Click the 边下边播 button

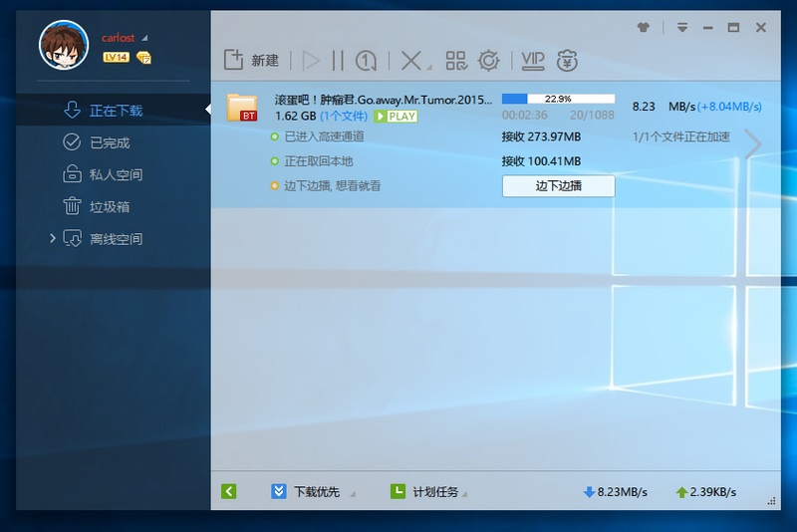[558, 186]
